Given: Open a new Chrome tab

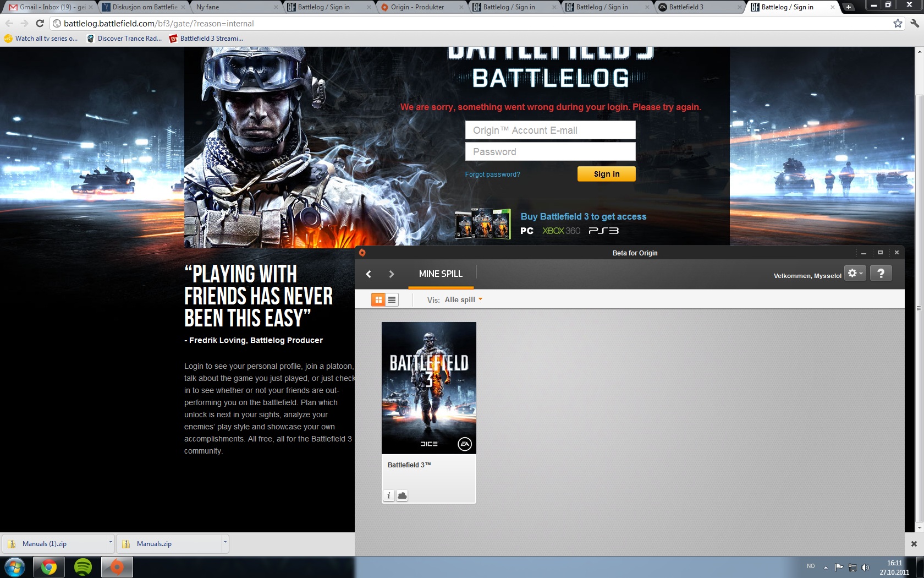Looking at the screenshot, I should click(x=849, y=7).
